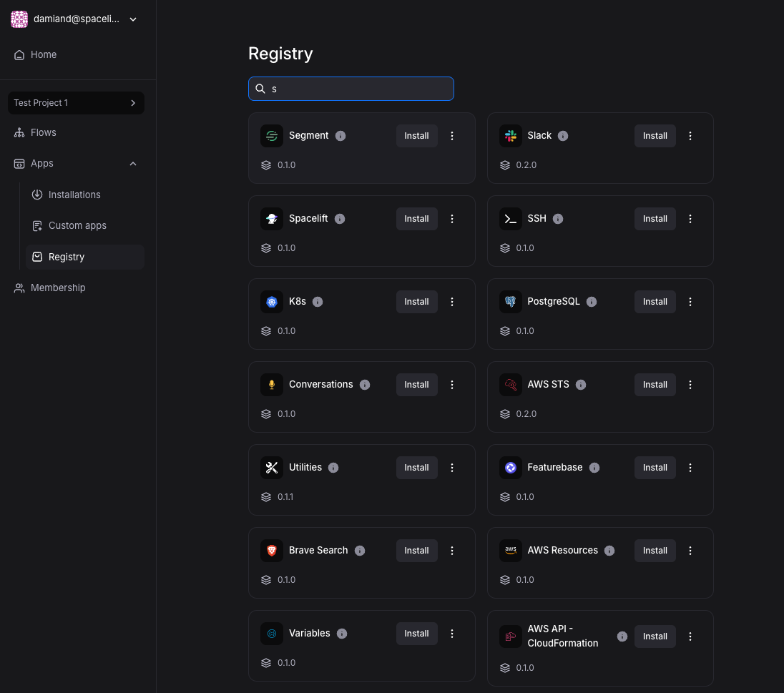
Task: Install the PostgreSQL app
Action: 655,301
